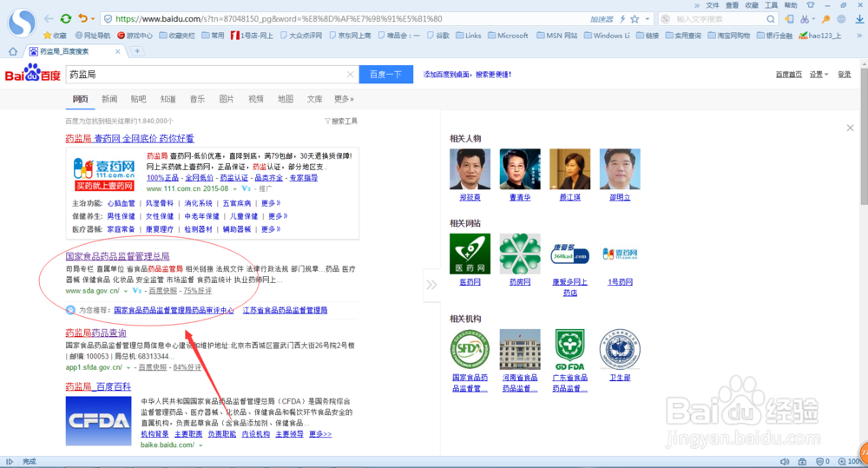
Task: Open the 查看 menu
Action: [732, 5]
